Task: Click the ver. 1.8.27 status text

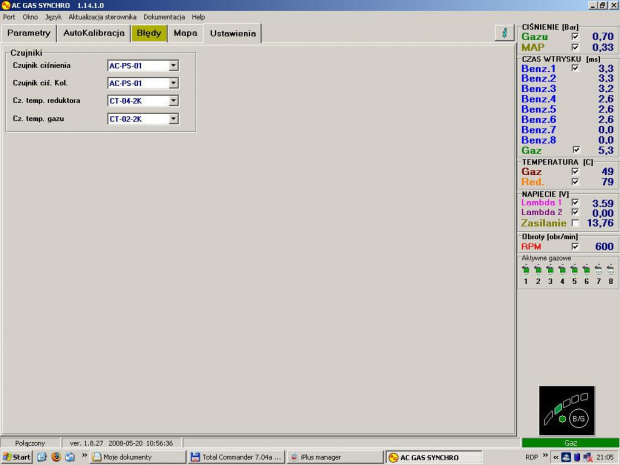Action: pos(86,443)
